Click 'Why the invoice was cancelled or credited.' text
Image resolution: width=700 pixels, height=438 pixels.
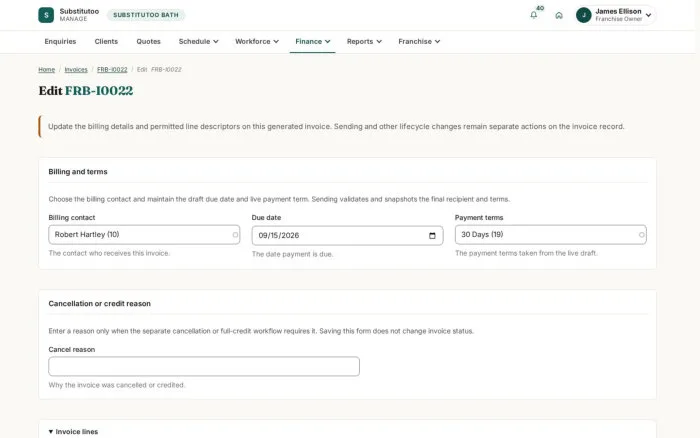[117, 385]
